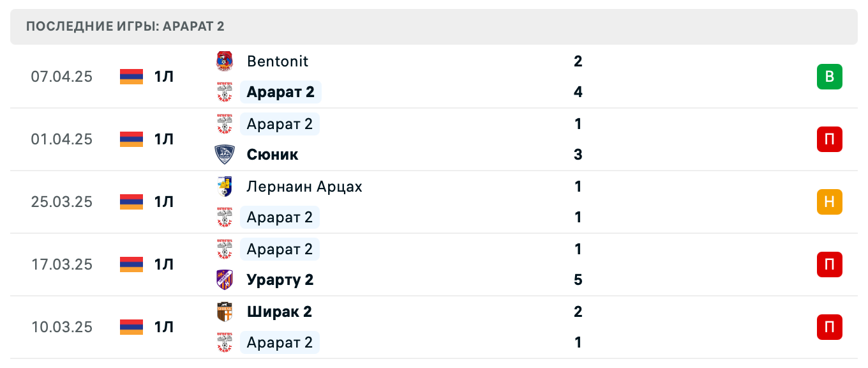Click red loss badge for 17.03.25
The width and height of the screenshot is (868, 368).
[829, 264]
